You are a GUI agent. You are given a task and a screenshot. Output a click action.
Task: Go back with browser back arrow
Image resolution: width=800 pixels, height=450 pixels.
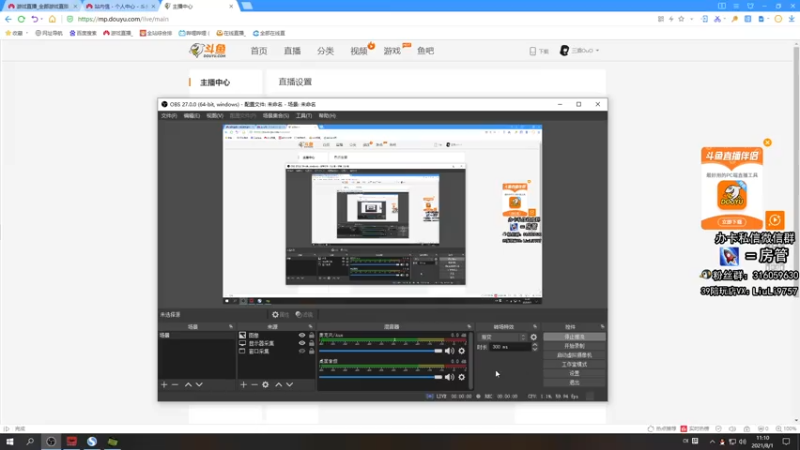pyautogui.click(x=8, y=19)
